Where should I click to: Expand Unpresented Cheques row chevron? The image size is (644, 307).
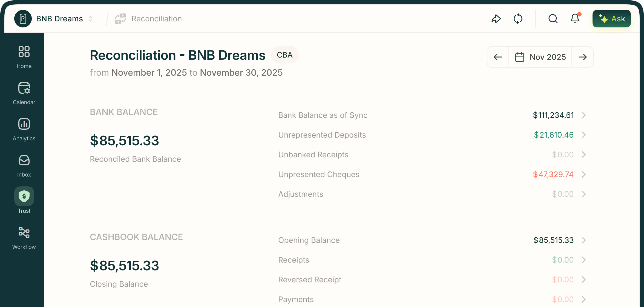click(x=584, y=174)
